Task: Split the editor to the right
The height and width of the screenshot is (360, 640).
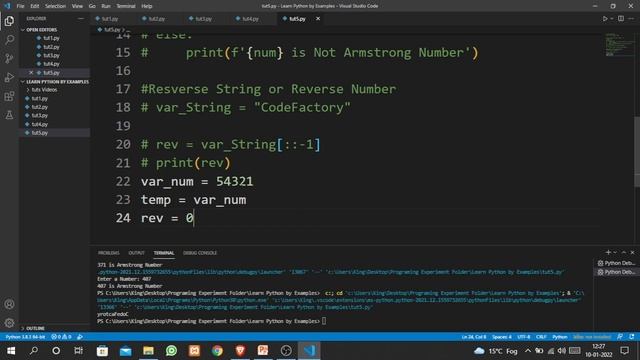Action: click(x=621, y=19)
